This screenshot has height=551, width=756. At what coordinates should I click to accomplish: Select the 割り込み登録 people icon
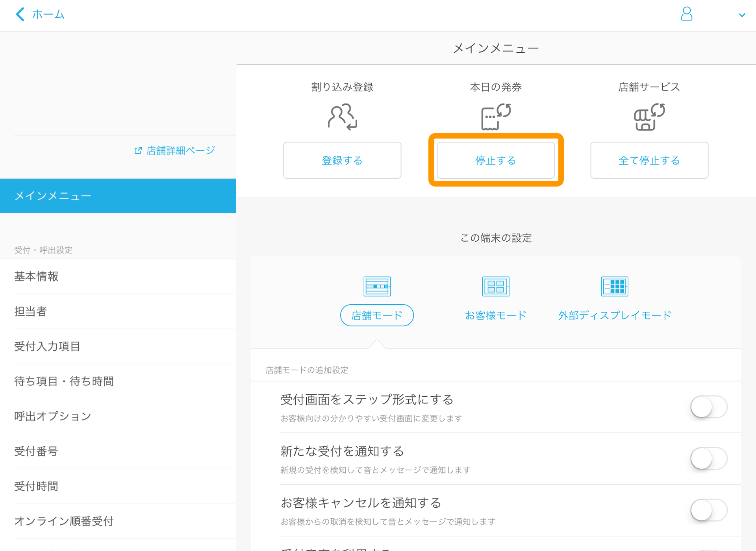coord(342,116)
